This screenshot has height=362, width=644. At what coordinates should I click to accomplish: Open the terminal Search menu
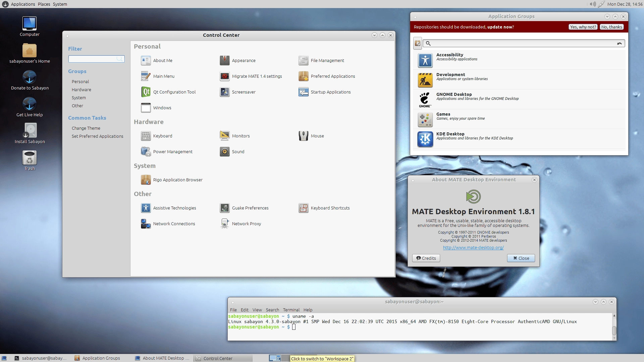(272, 310)
